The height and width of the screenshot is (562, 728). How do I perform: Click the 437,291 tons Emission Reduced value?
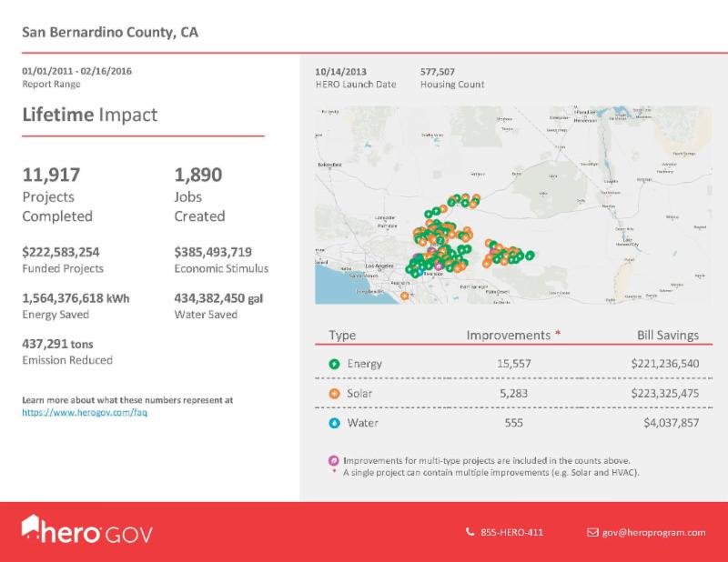tap(57, 344)
